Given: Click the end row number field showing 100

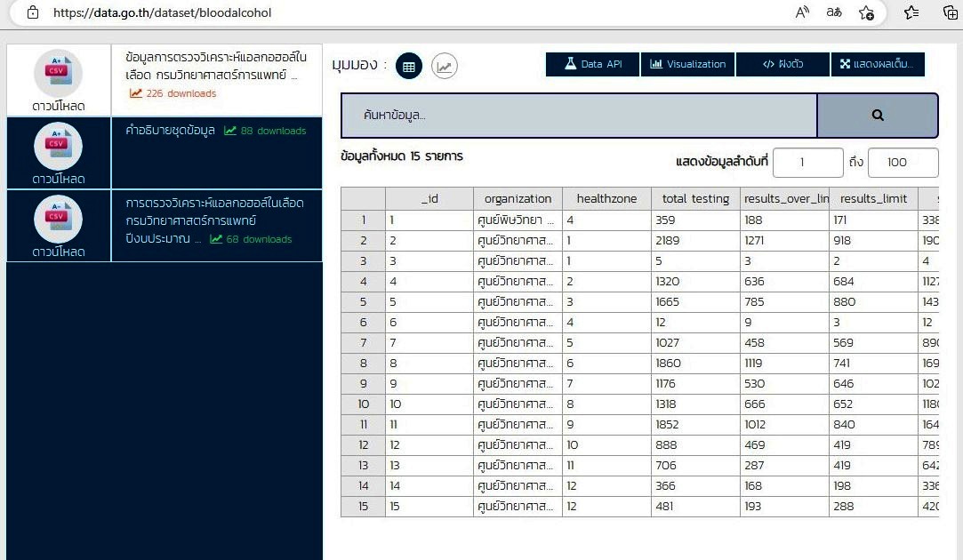Looking at the screenshot, I should [x=903, y=162].
